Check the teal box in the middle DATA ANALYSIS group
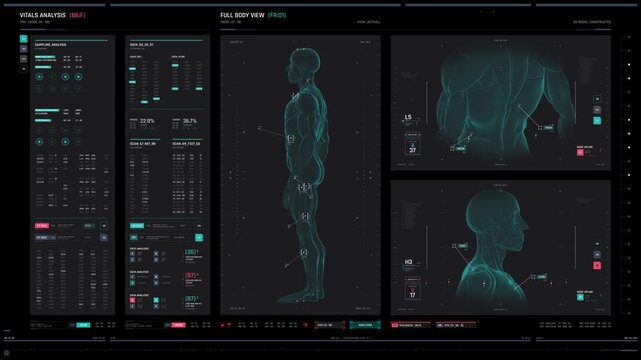The height and width of the screenshot is (360, 641). point(132,283)
